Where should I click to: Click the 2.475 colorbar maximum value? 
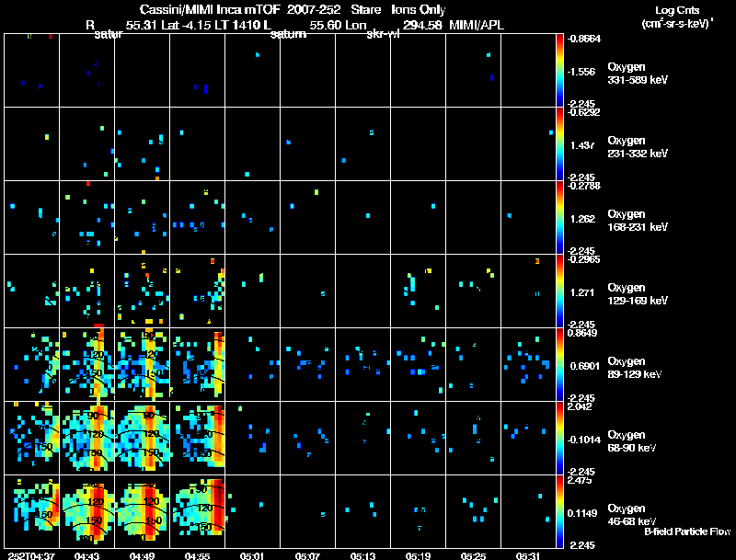[x=580, y=480]
